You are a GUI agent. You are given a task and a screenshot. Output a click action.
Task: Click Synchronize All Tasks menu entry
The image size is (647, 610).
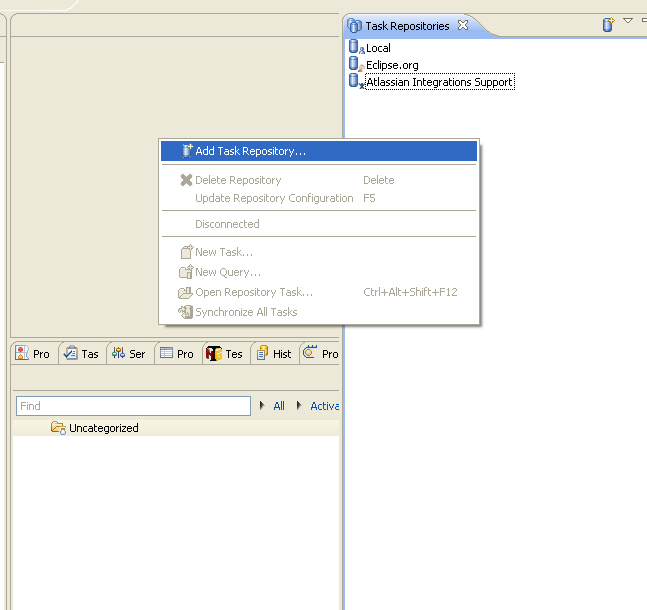click(319, 312)
